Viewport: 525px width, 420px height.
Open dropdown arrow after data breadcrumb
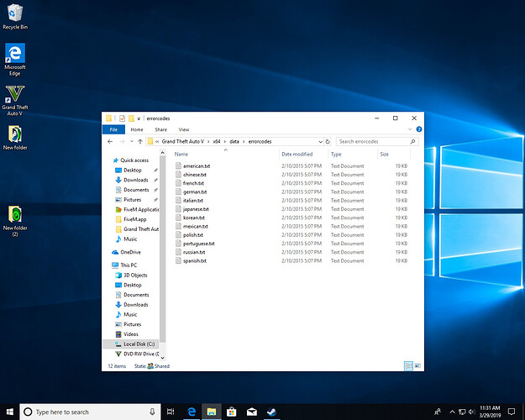[244, 142]
